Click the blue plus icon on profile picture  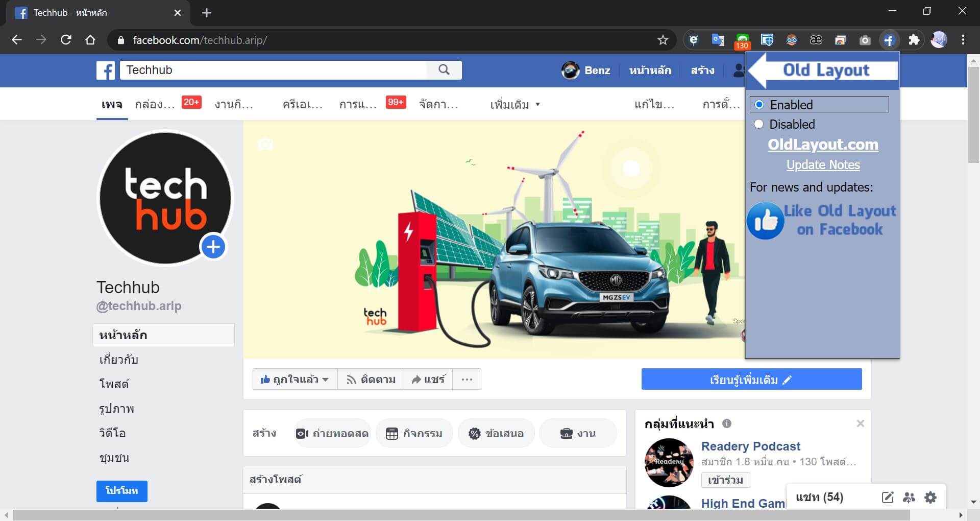213,247
